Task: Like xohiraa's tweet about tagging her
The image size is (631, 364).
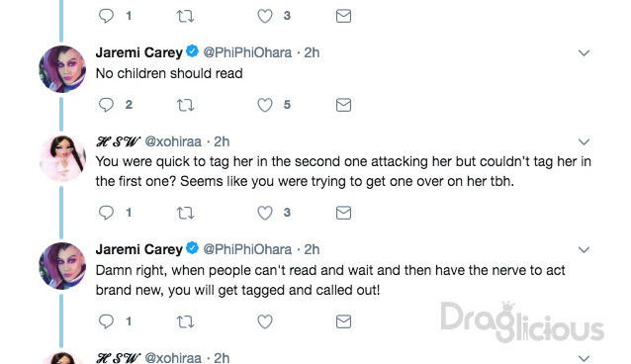Action: click(x=265, y=213)
